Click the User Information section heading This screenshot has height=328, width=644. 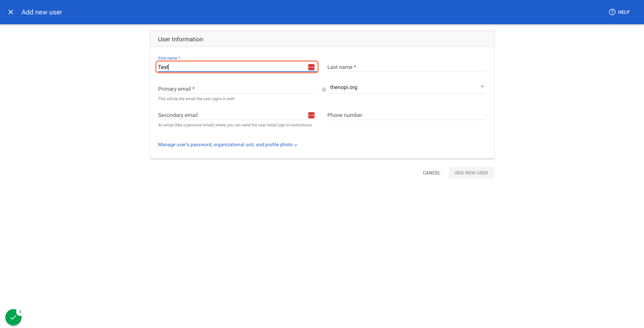[x=180, y=39]
